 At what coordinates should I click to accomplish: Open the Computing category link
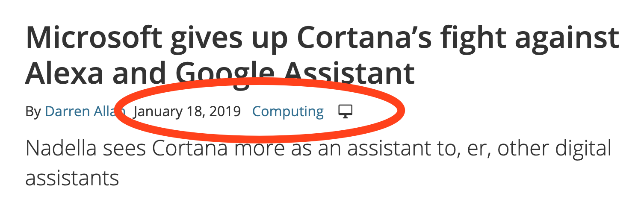click(x=288, y=112)
